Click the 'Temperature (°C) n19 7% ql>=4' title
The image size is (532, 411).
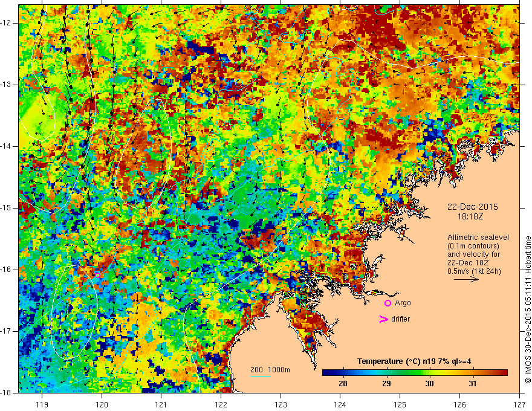(414, 361)
